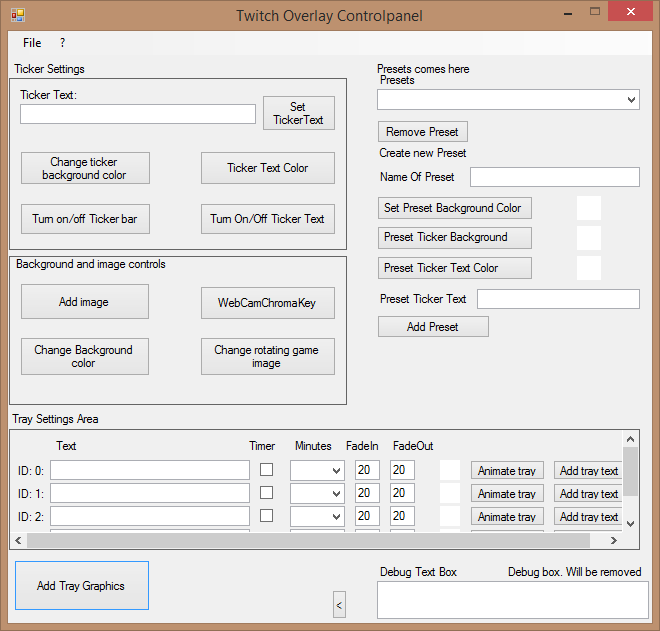Focus the Ticker Text input field
This screenshot has height=631, width=660.
[x=138, y=114]
